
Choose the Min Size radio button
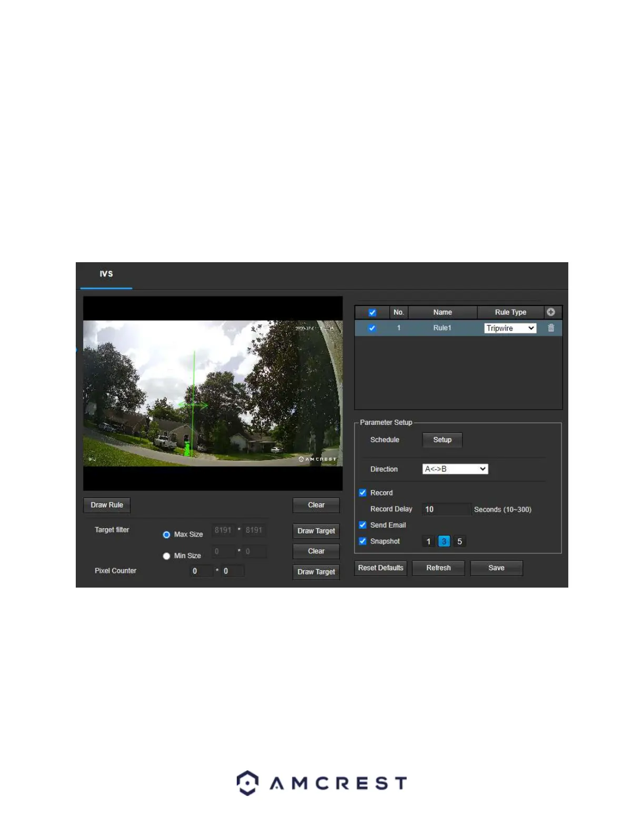[x=166, y=556]
